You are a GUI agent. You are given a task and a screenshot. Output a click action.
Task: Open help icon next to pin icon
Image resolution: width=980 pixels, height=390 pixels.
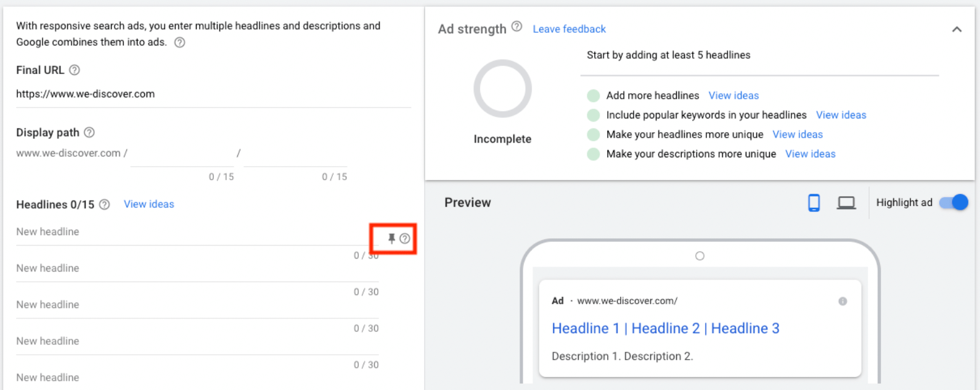click(404, 239)
